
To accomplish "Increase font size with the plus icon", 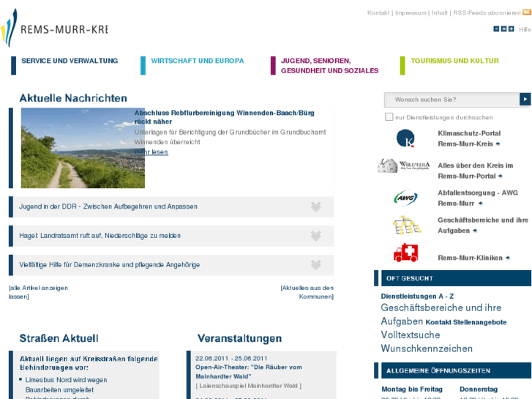I will tap(512, 29).
